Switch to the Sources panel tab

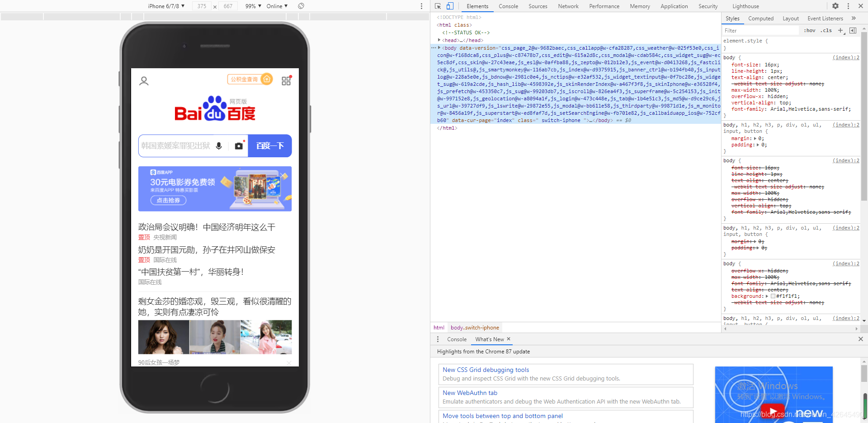pos(538,6)
